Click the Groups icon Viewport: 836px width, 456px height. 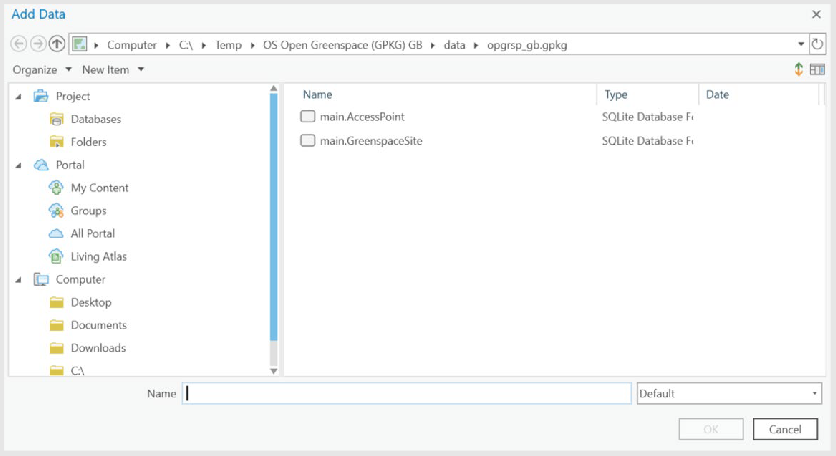(56, 211)
